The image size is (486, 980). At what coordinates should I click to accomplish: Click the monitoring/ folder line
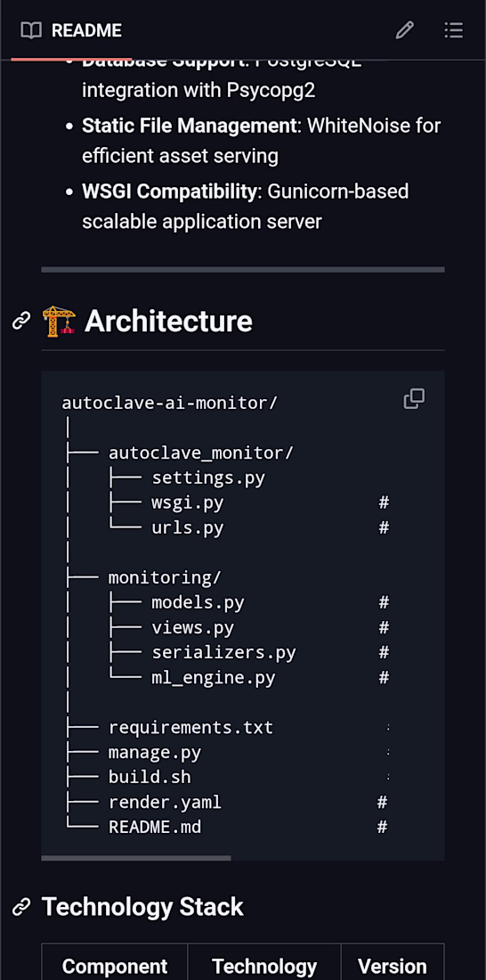(x=165, y=577)
